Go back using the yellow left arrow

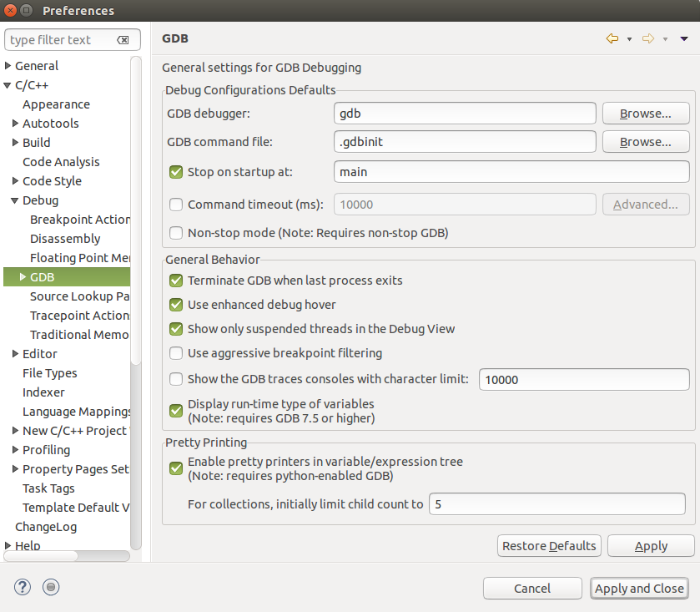coord(612,39)
